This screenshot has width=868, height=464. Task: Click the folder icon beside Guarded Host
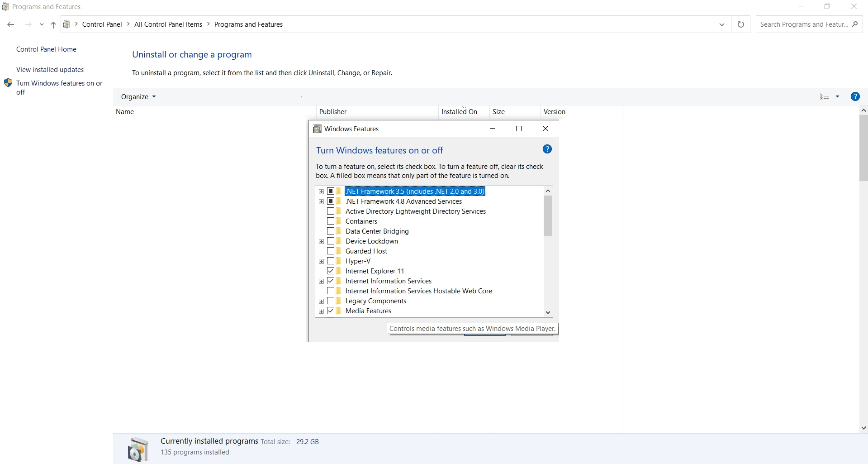pyautogui.click(x=339, y=251)
